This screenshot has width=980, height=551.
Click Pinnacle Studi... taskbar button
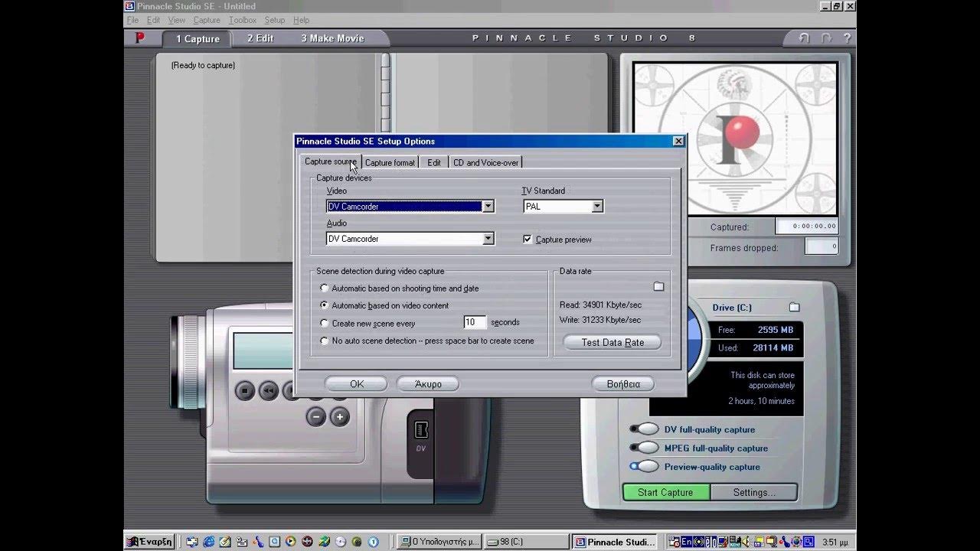615,542
